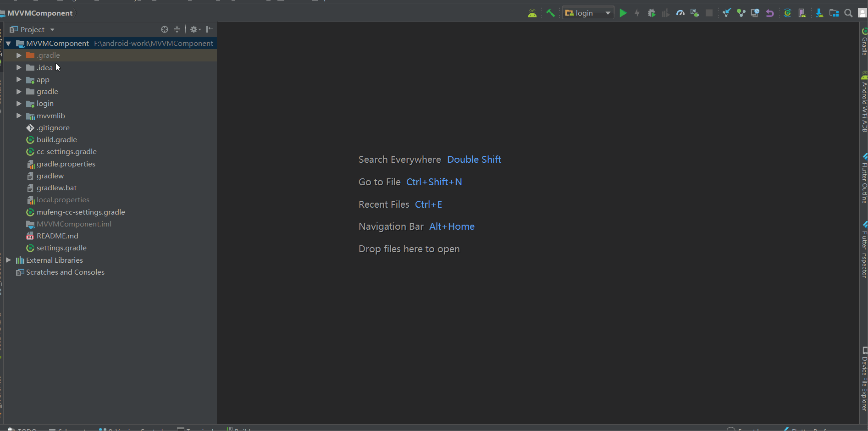Click the purple Revert arrow icon
Screen dimensions: 868x431
tap(770, 13)
